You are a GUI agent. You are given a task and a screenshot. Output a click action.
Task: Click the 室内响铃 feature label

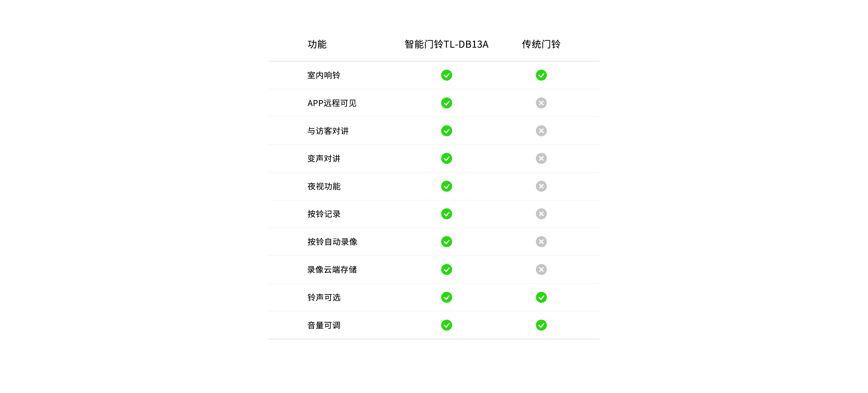point(324,75)
